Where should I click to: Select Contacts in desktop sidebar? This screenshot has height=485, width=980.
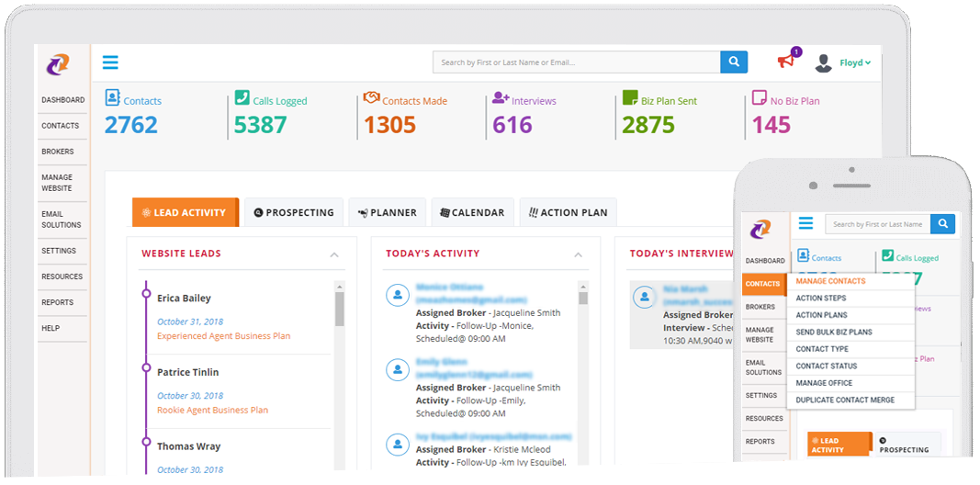coord(61,126)
